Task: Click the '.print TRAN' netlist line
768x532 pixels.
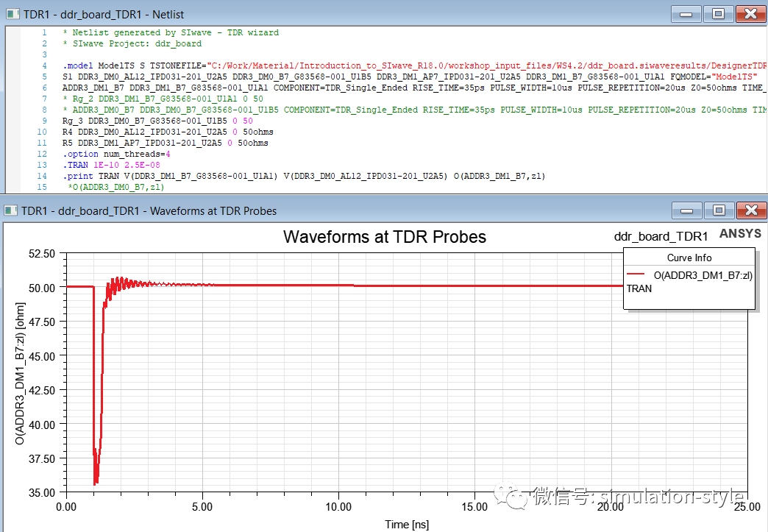Action: click(304, 176)
